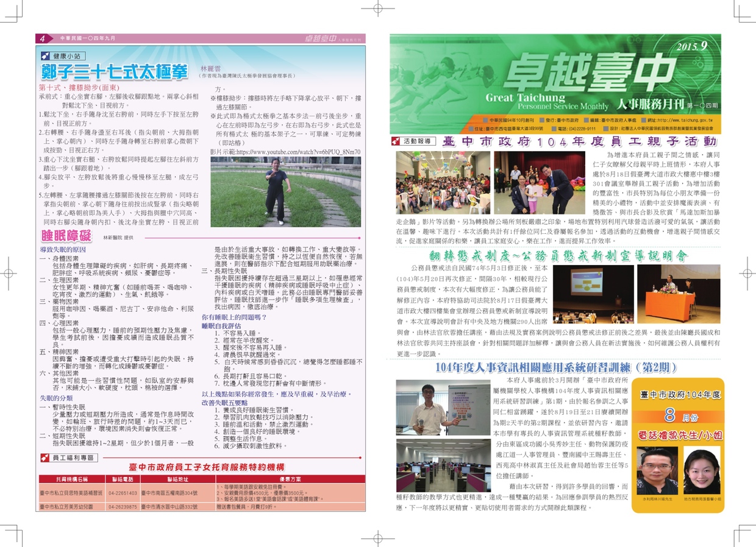Viewport: 756px width, 547px height.
Task: Click the 水利局林川揚先生 portrait
Action: (657, 471)
